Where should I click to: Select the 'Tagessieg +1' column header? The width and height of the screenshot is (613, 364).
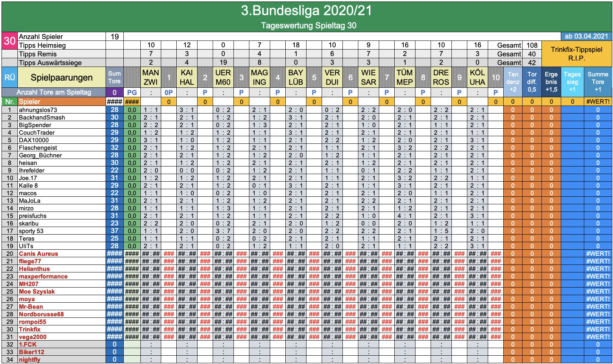click(x=572, y=82)
